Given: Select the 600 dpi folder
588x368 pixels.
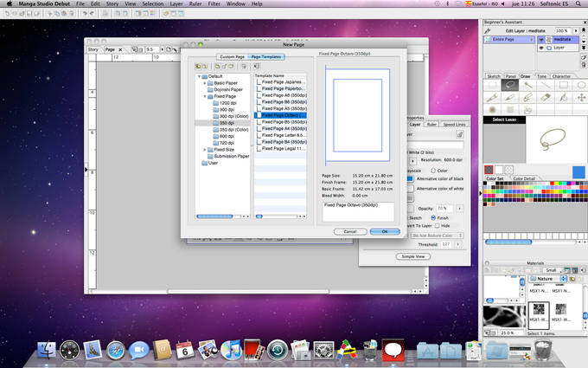Looking at the screenshot, I should pos(223,136).
